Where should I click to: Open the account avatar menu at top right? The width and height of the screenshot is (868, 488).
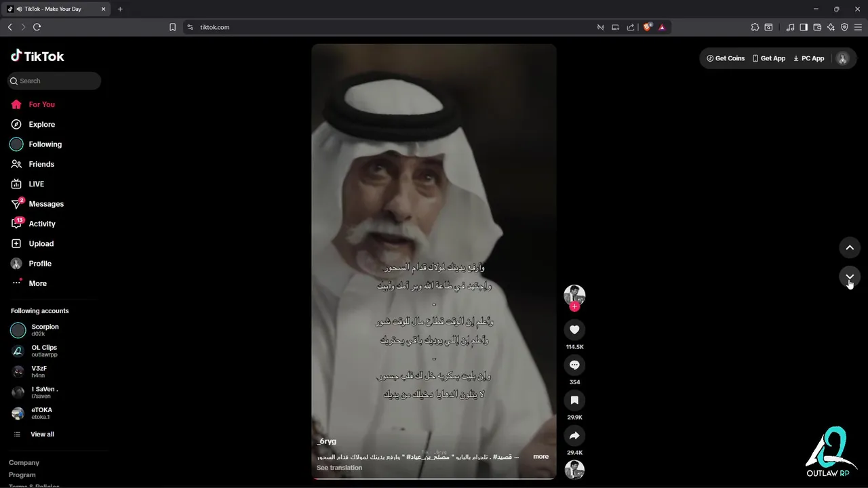(x=843, y=58)
